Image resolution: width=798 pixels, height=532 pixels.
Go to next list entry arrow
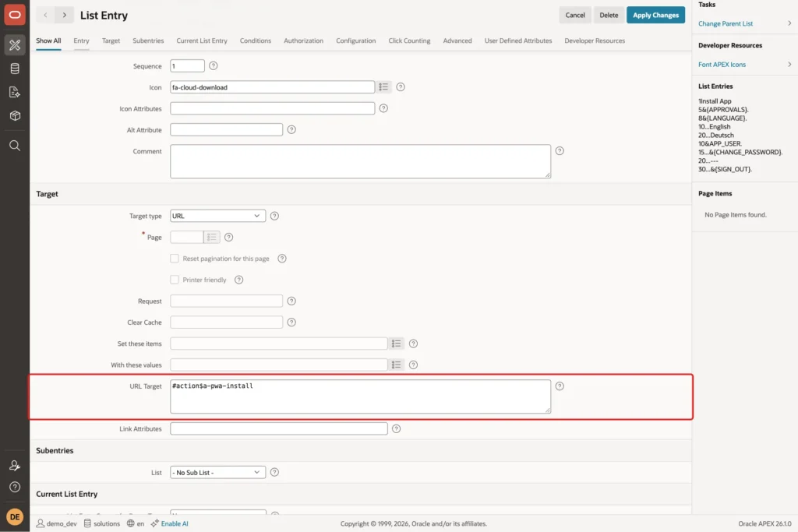pos(64,16)
